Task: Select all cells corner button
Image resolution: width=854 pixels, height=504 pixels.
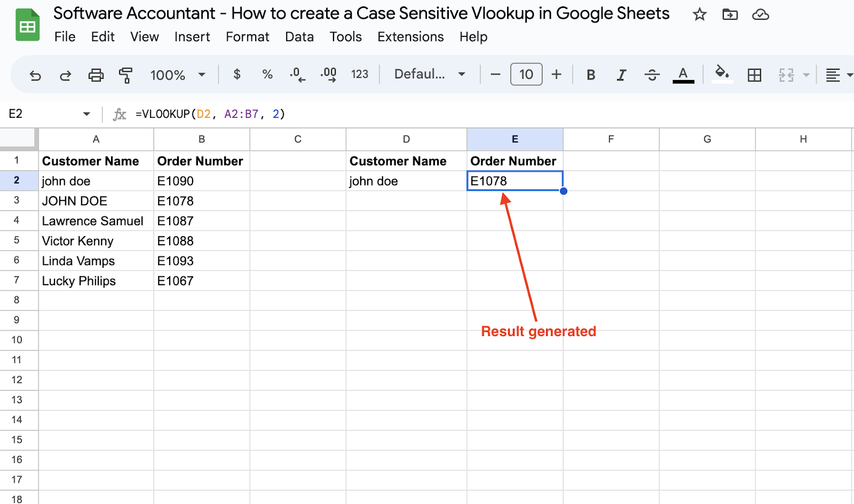Action: [19, 139]
